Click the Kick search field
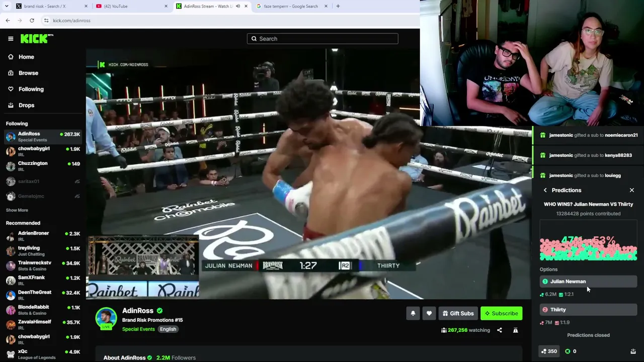The height and width of the screenshot is (362, 644). pyautogui.click(x=323, y=39)
